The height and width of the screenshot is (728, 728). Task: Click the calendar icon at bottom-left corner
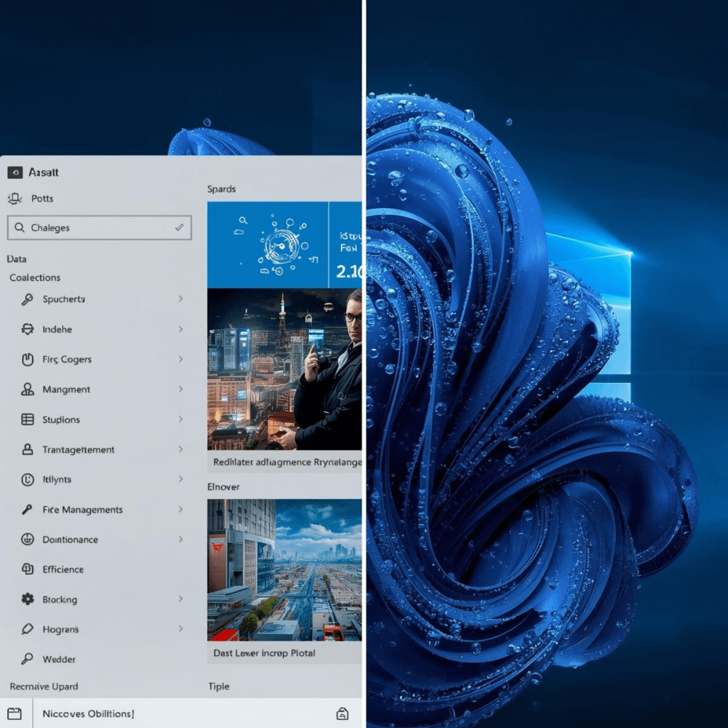[15, 713]
